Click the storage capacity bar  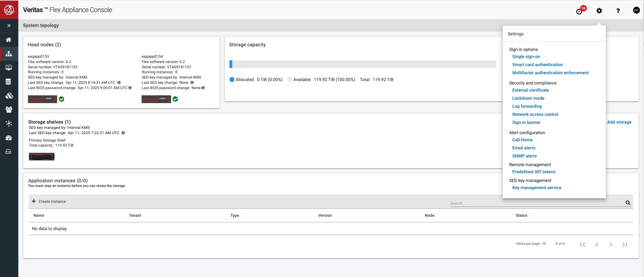point(362,64)
